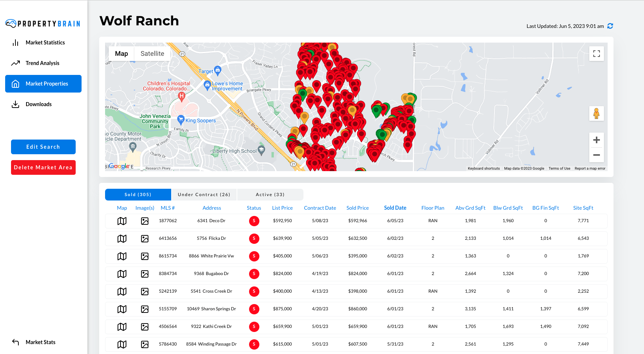The image size is (644, 354).
Task: Click the Target store marker on map
Action: (x=217, y=69)
